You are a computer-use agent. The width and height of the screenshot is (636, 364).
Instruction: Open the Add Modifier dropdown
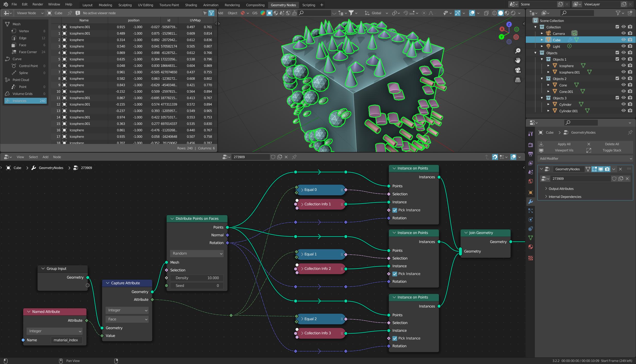click(585, 158)
